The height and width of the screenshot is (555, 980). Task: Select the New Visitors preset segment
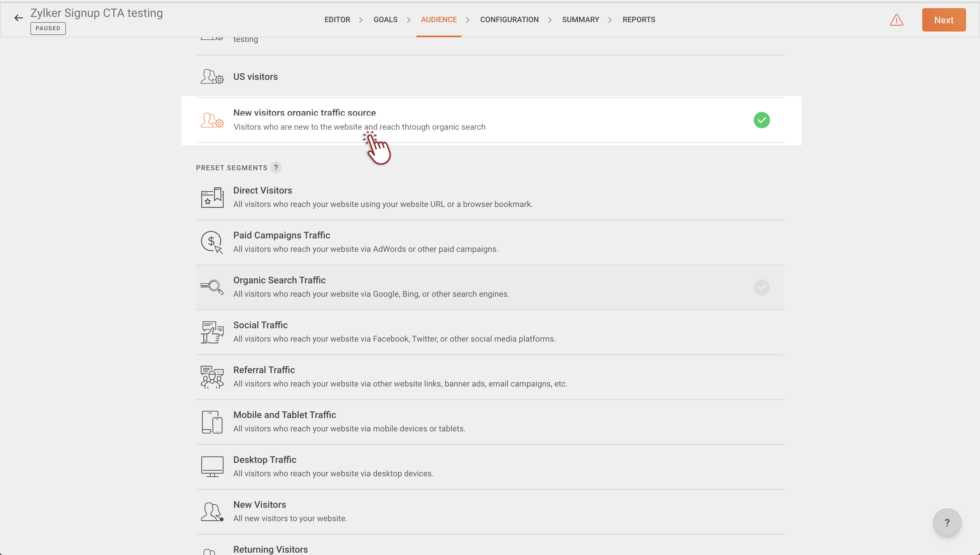pos(259,504)
